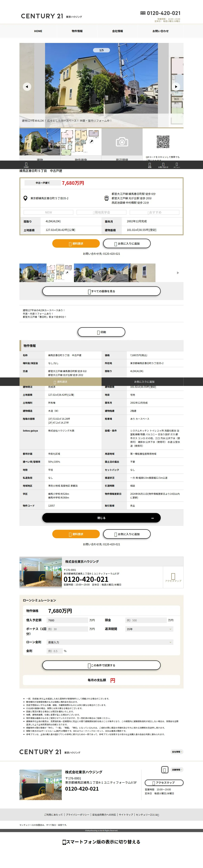203x868 pixels.
Task: Click the footer 店舗情報 pill link
Action: [177, 770]
